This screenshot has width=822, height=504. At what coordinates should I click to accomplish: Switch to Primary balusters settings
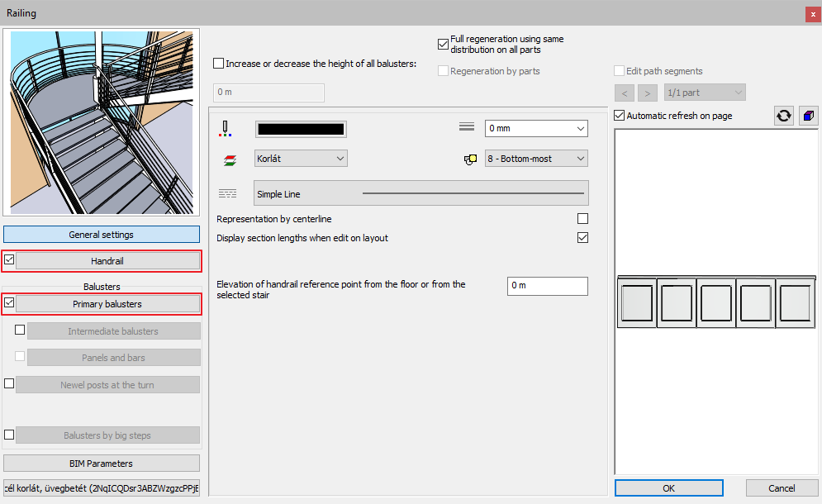(108, 304)
